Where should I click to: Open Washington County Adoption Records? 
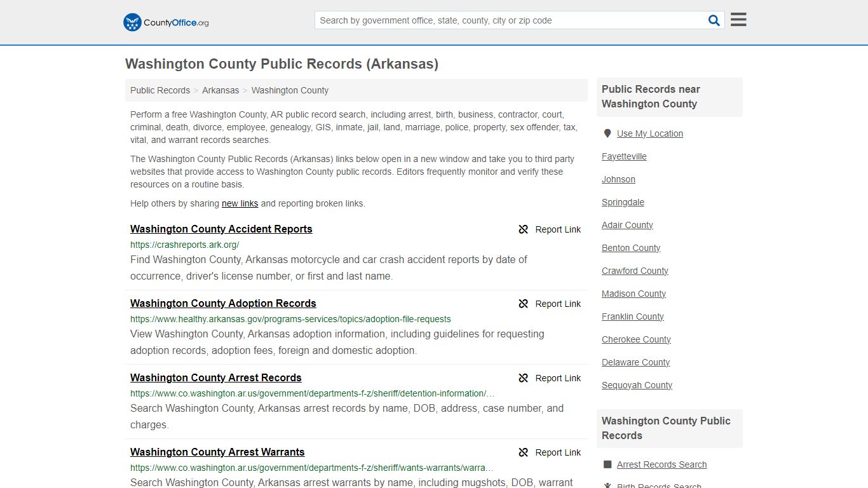223,303
